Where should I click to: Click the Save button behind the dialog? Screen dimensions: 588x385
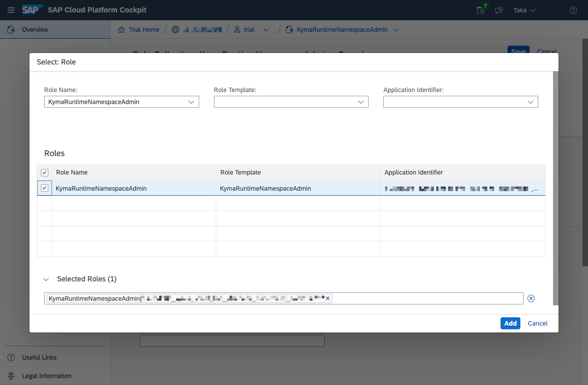[519, 50]
